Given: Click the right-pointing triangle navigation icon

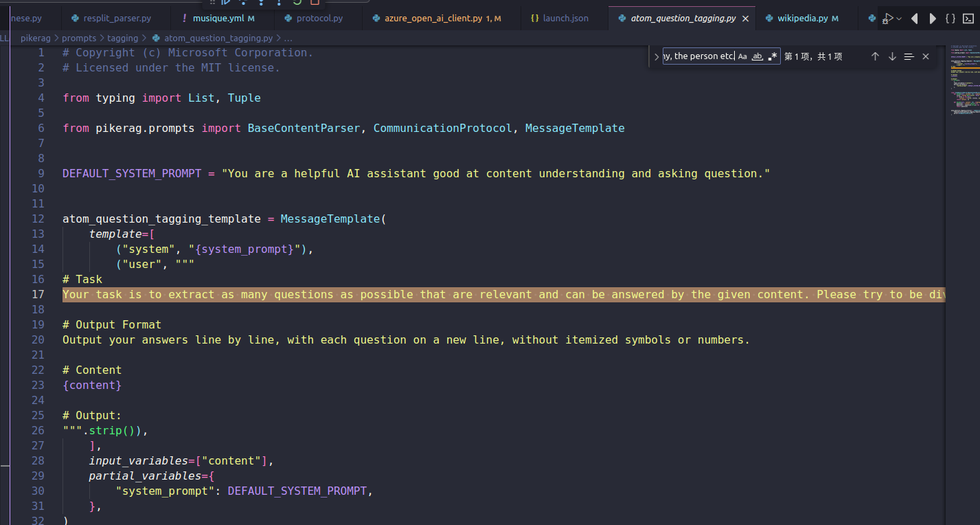Looking at the screenshot, I should [933, 19].
